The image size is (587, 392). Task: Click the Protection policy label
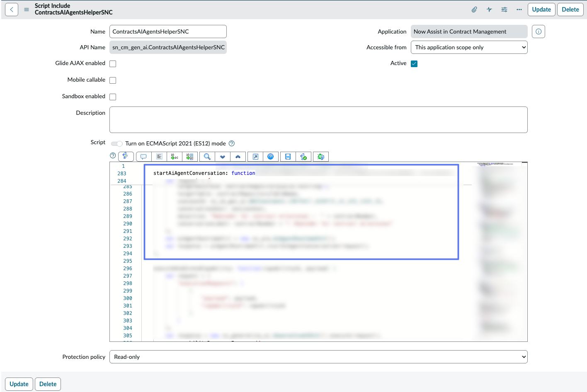click(x=84, y=357)
